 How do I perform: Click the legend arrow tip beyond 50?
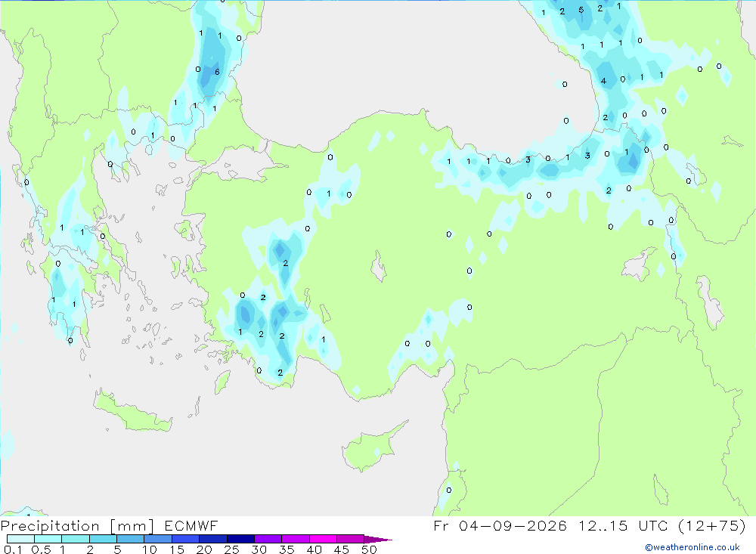pos(378,539)
